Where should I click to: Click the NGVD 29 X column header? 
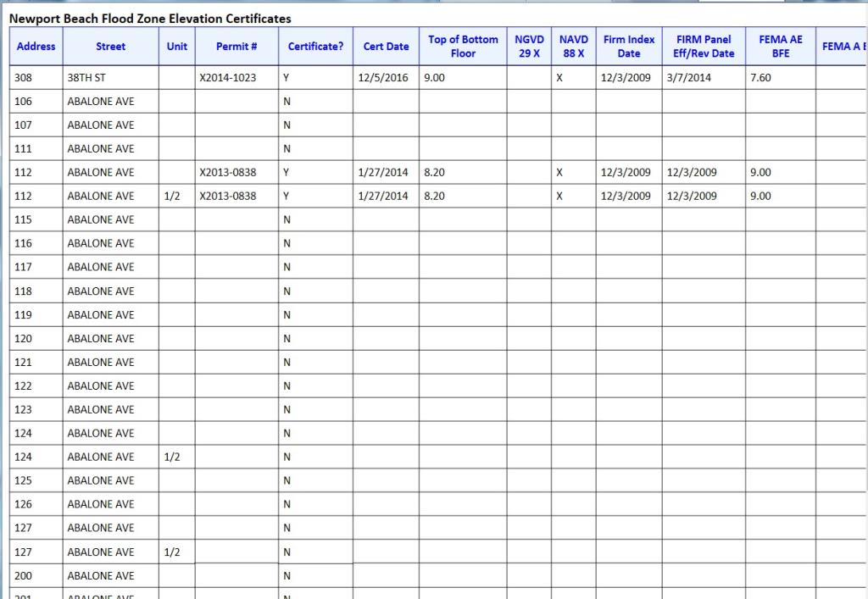point(529,47)
